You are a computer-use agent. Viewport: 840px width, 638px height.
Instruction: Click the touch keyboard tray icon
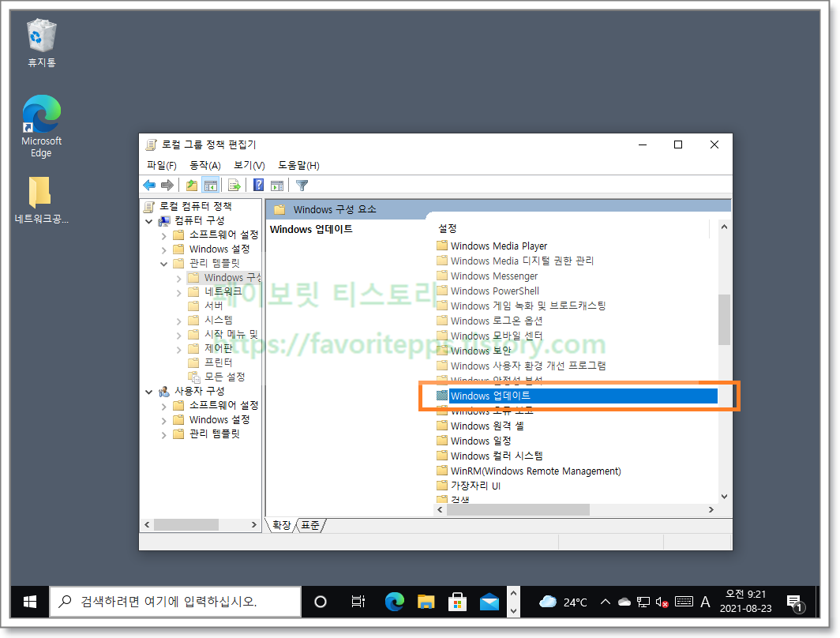(x=684, y=602)
